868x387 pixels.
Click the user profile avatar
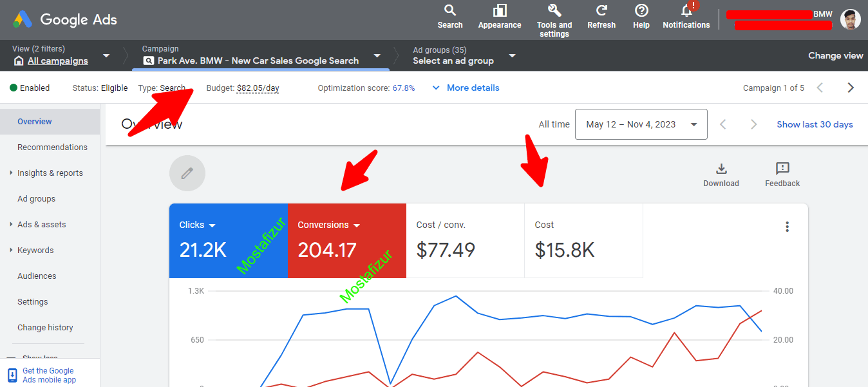[x=850, y=19]
